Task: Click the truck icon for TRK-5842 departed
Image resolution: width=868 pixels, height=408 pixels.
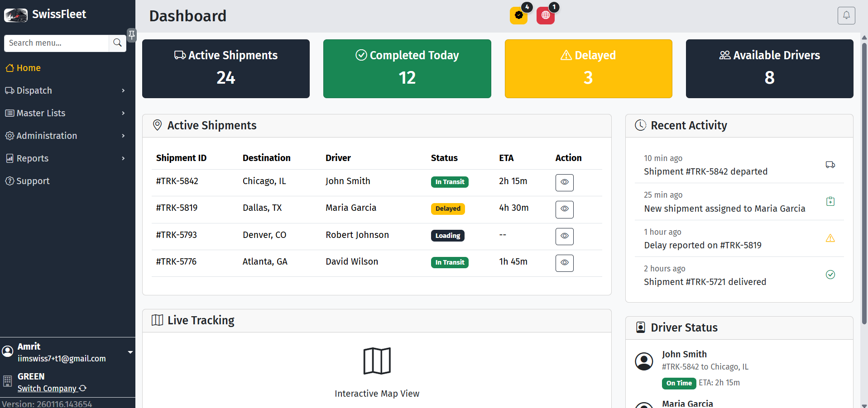Action: pos(830,165)
